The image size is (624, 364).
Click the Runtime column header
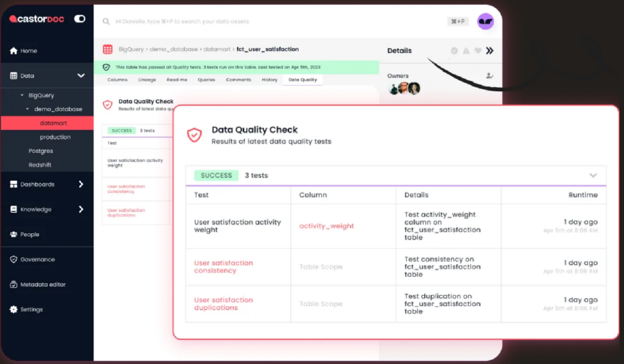point(583,195)
